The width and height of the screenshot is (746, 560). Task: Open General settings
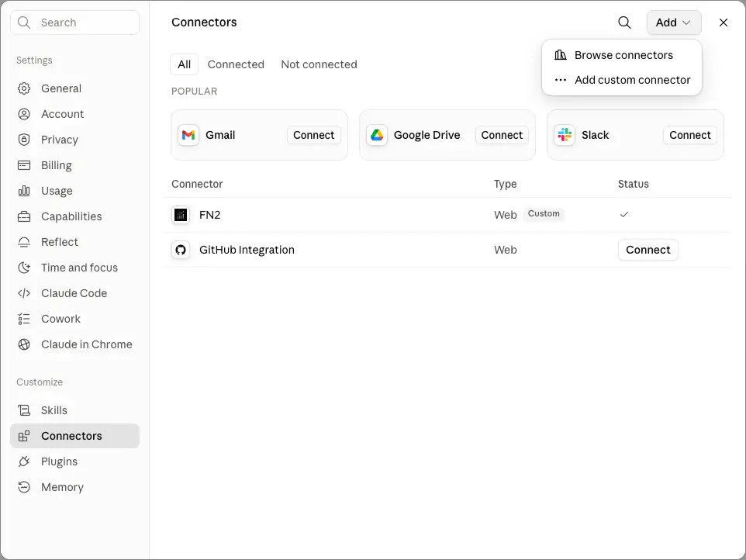(74, 88)
